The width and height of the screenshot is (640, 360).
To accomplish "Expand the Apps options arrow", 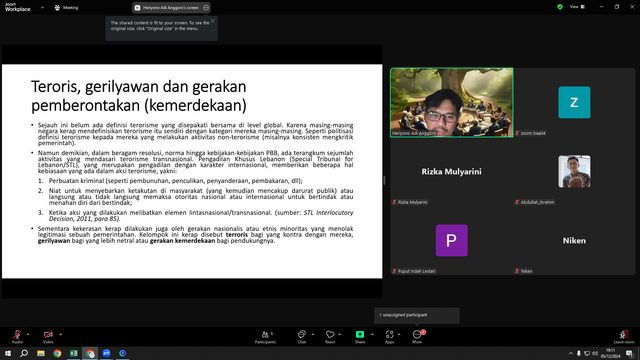I will [399, 334].
